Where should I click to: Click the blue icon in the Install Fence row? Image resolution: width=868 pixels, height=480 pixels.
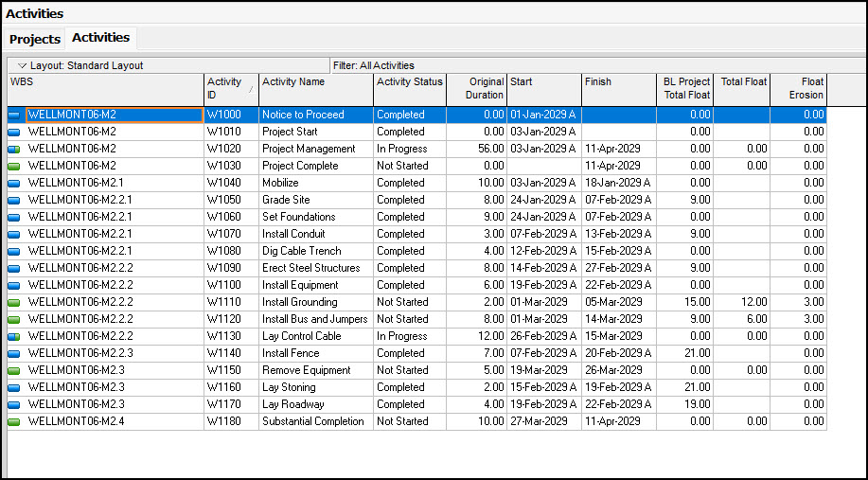pyautogui.click(x=14, y=354)
